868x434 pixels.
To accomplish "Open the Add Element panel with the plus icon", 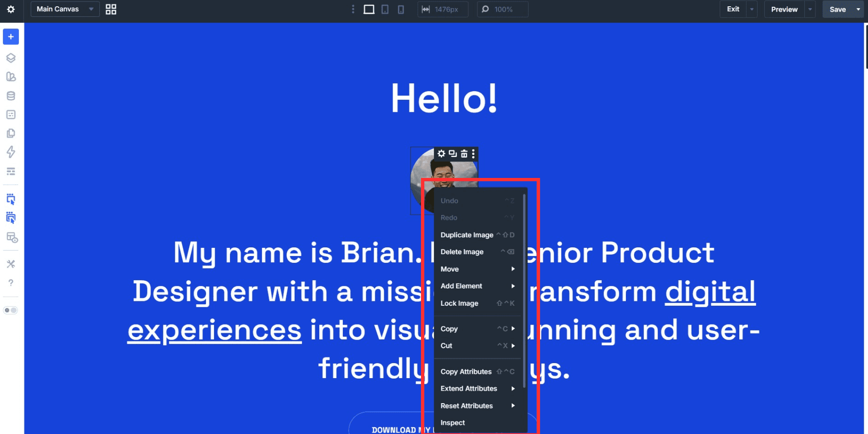I will coord(11,36).
